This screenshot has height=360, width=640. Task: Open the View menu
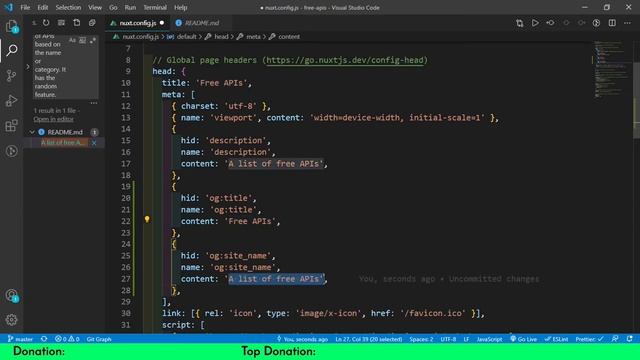[x=95, y=7]
